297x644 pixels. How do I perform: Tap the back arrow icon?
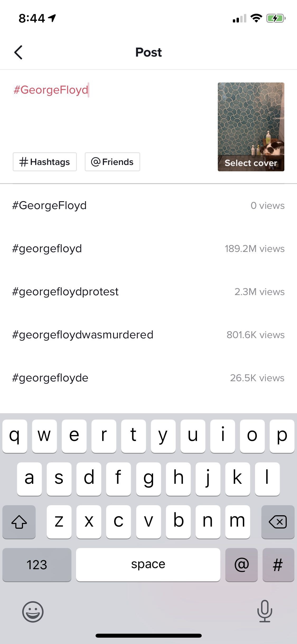click(18, 52)
